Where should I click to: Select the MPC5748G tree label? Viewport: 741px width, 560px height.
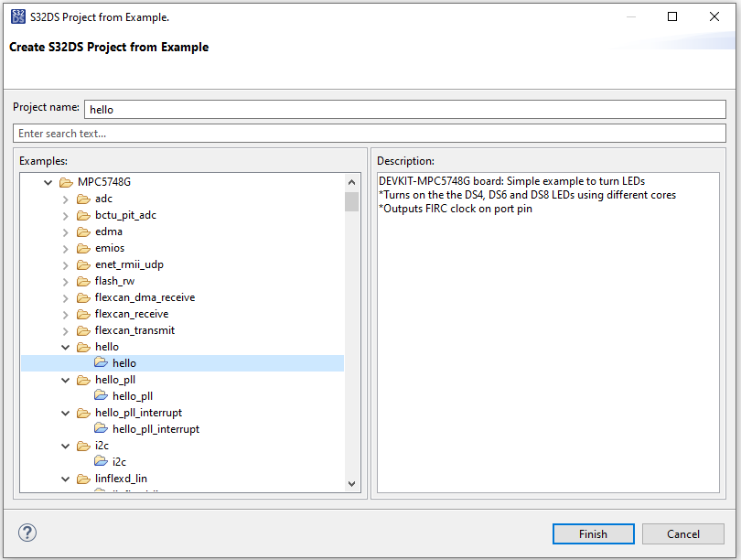point(104,182)
